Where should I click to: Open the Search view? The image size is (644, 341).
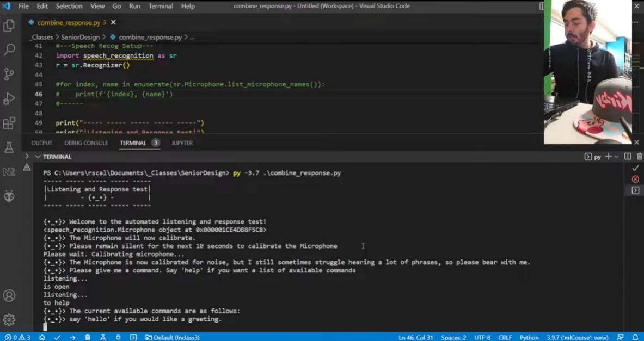(x=9, y=48)
